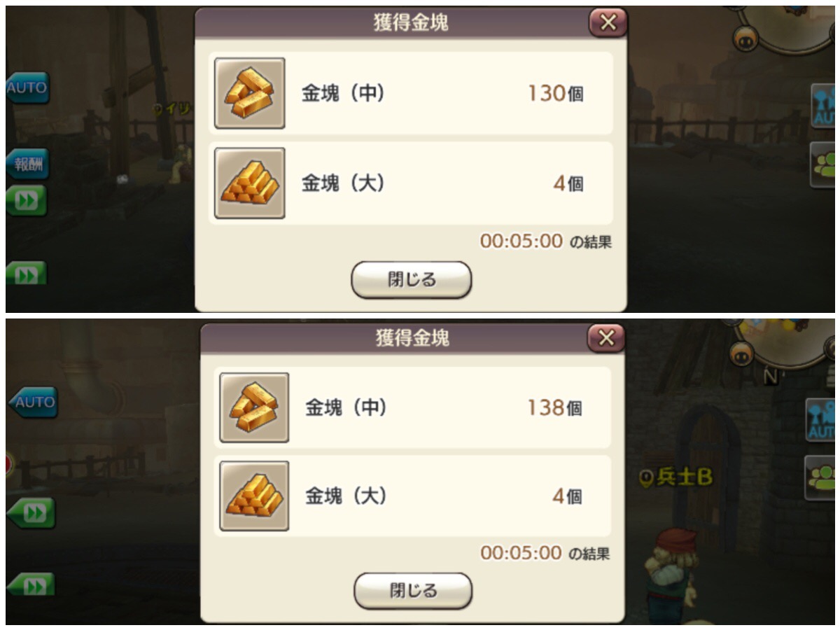
Task: Tap upper green fast-forward arrow in bottom screenshot
Action: (31, 513)
